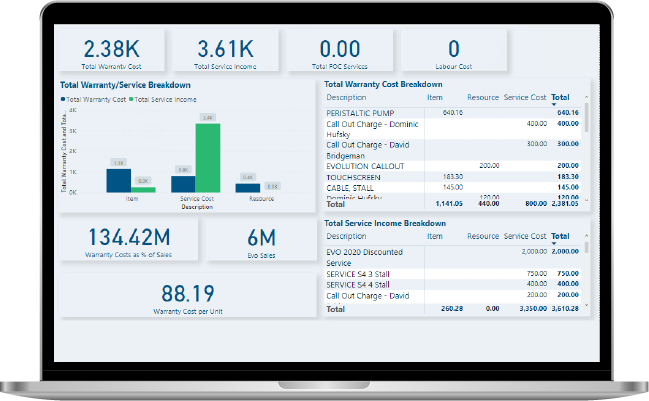Click the blue Item bar labeled 1.1K

tap(119, 180)
